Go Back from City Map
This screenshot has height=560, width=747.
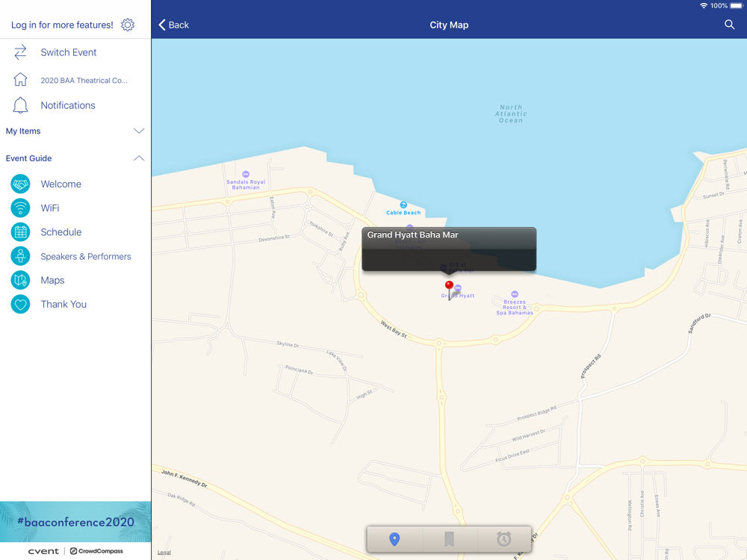pyautogui.click(x=174, y=25)
